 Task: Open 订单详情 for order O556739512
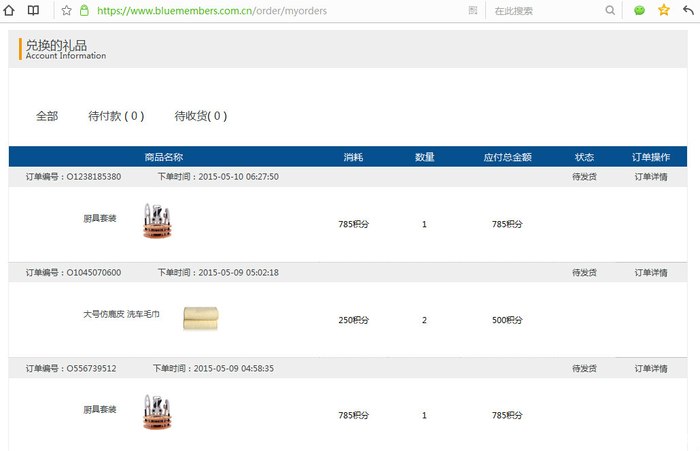click(650, 369)
